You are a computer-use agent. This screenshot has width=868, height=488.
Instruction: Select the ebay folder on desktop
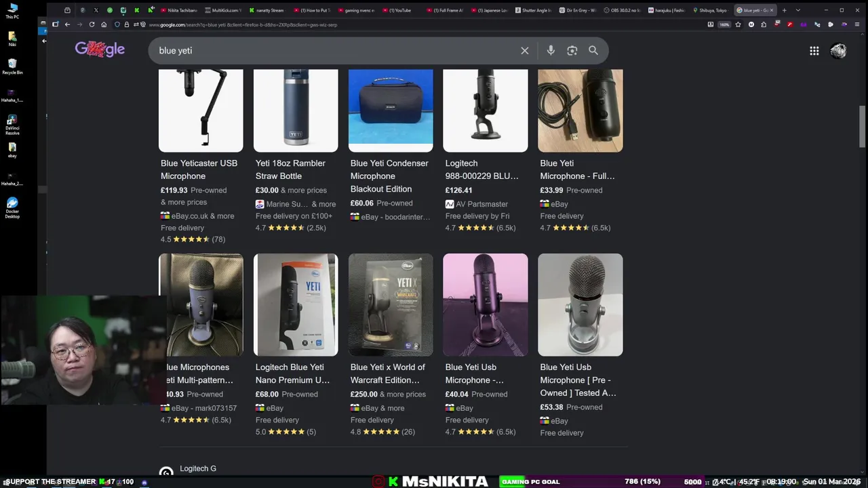coord(12,150)
